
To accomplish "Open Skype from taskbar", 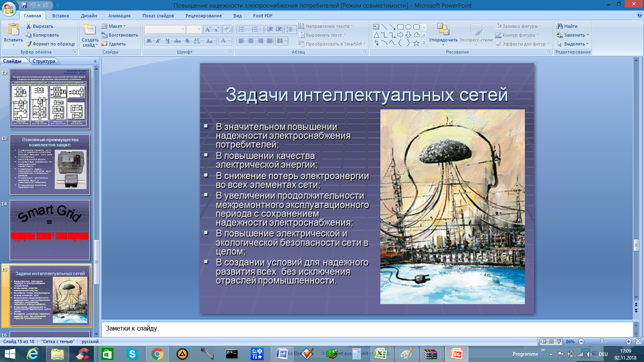I will pyautogui.click(x=132, y=354).
